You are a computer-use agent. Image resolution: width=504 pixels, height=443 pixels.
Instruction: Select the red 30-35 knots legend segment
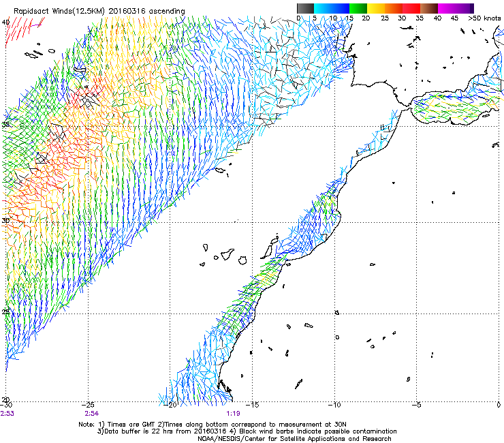point(411,8)
